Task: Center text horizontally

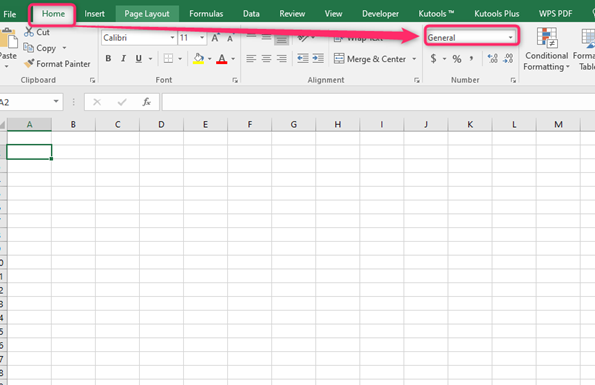Action: pos(266,58)
